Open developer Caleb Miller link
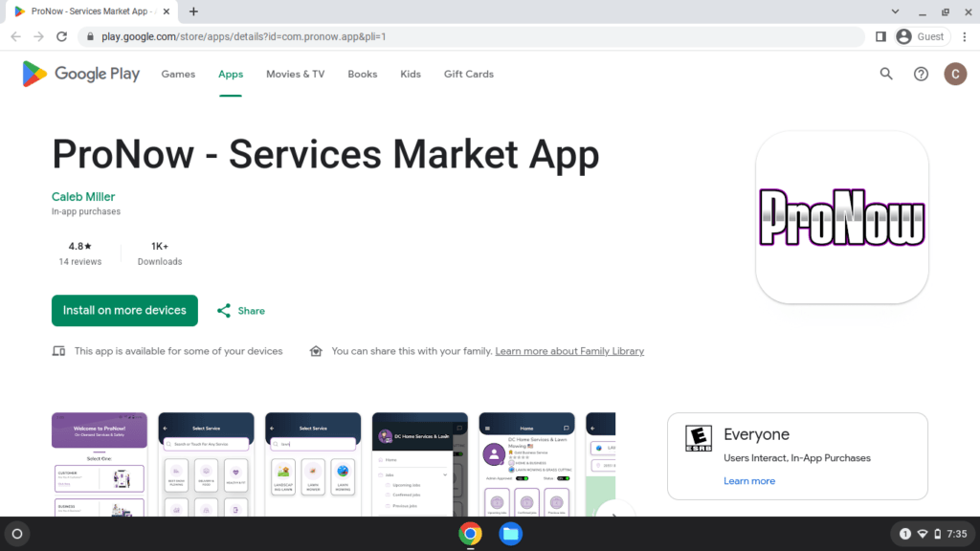This screenshot has width=980, height=551. click(x=83, y=197)
